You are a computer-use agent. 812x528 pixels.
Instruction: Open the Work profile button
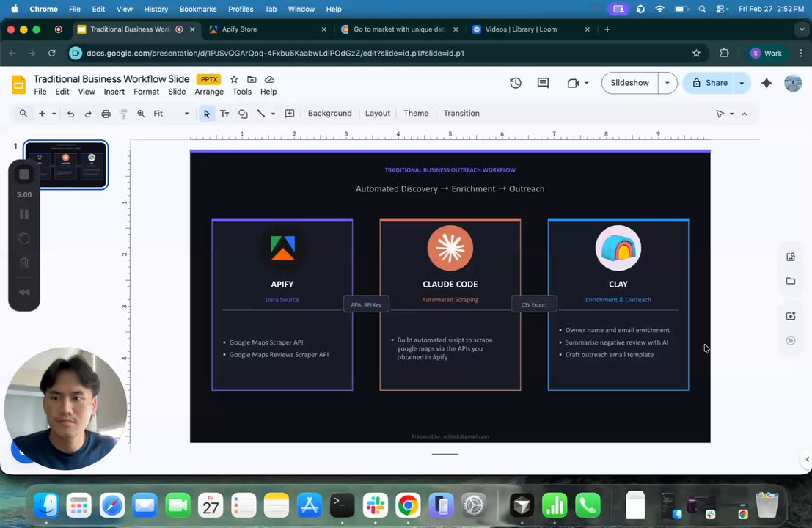click(x=766, y=53)
